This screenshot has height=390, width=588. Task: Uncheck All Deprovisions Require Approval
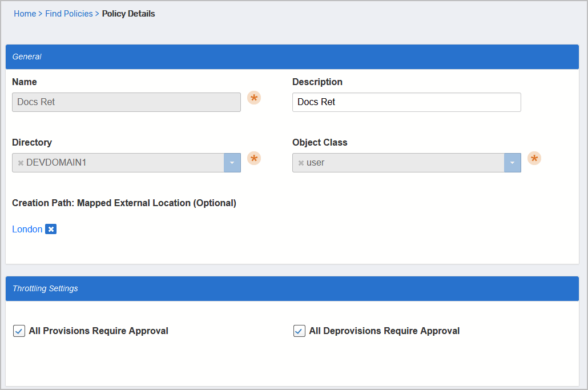coord(299,331)
